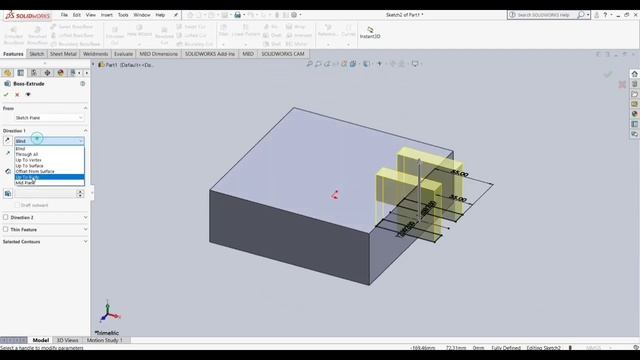Switch to the Evaluate tab

pyautogui.click(x=123, y=54)
